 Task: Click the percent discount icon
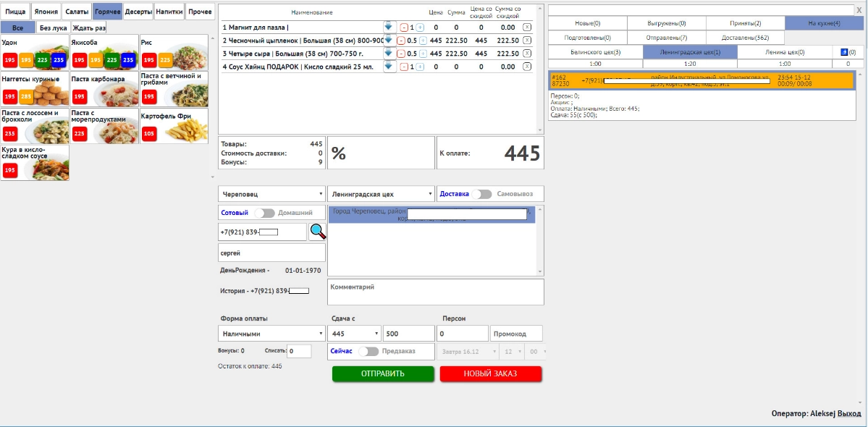[339, 153]
